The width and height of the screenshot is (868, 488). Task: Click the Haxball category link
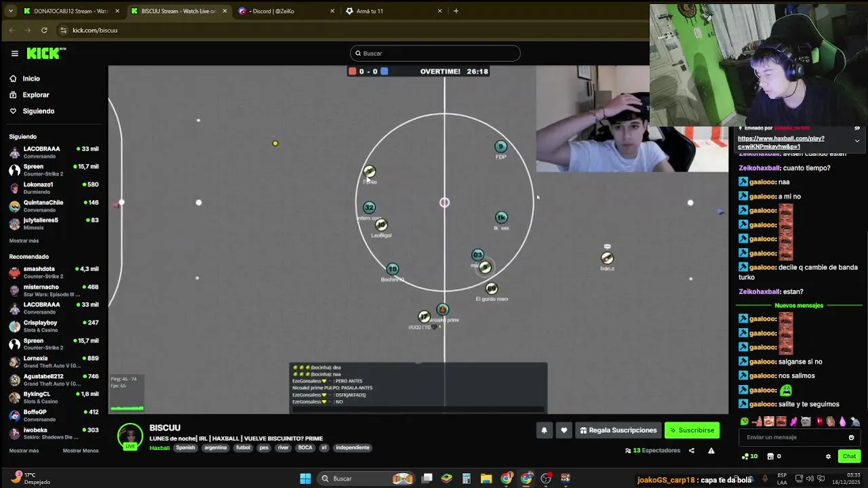(x=159, y=447)
